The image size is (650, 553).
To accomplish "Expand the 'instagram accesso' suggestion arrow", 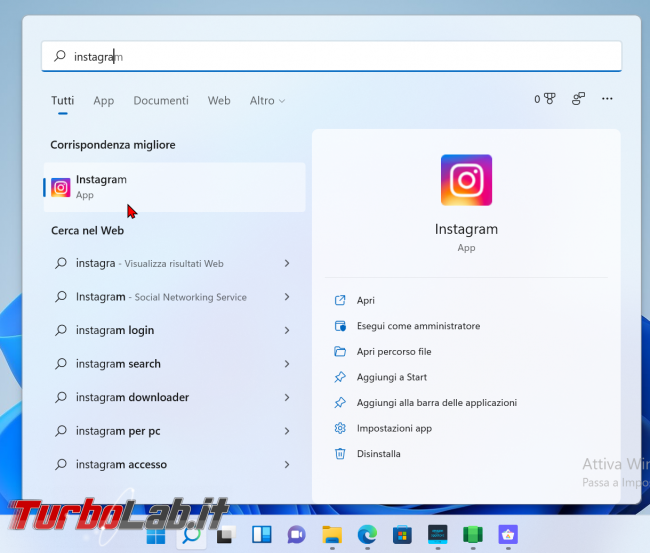I will 287,465.
